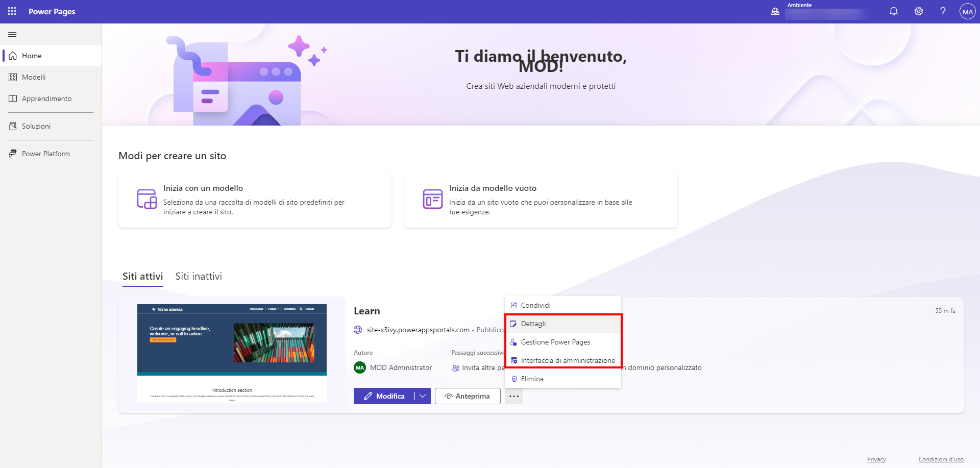Click the three-dots more options button
The width and height of the screenshot is (980, 468).
pyautogui.click(x=514, y=396)
